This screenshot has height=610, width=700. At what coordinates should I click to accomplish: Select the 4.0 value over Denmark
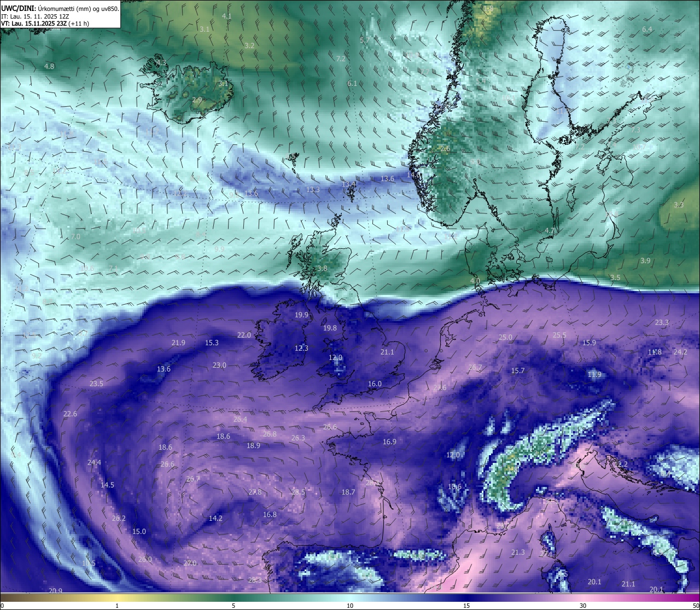pyautogui.click(x=475, y=281)
